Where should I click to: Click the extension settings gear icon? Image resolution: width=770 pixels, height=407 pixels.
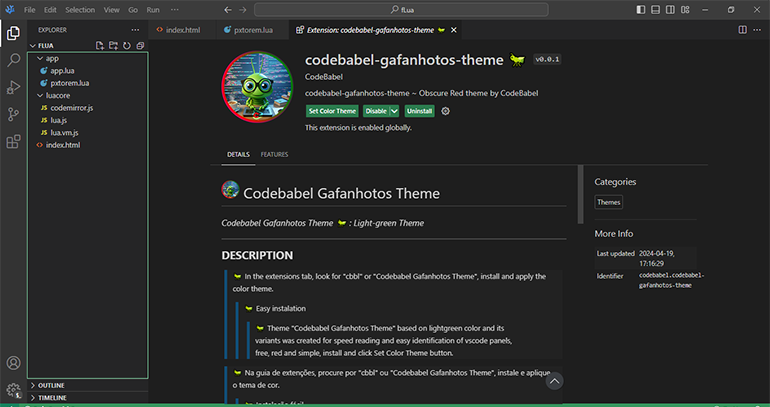click(445, 111)
